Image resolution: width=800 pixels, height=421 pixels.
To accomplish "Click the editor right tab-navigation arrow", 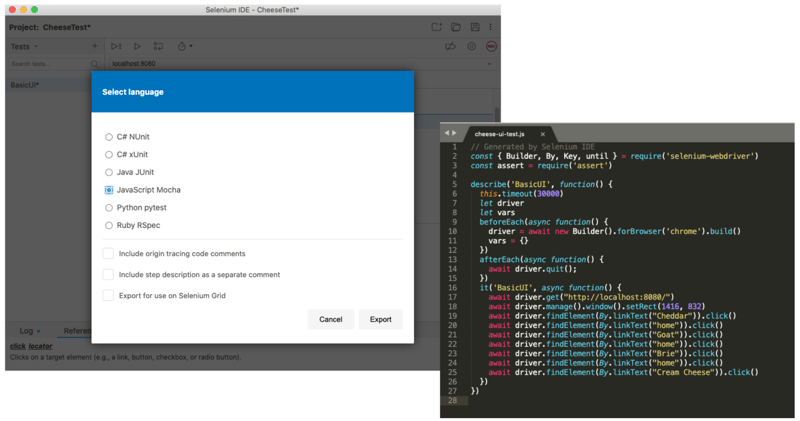I will pos(454,133).
